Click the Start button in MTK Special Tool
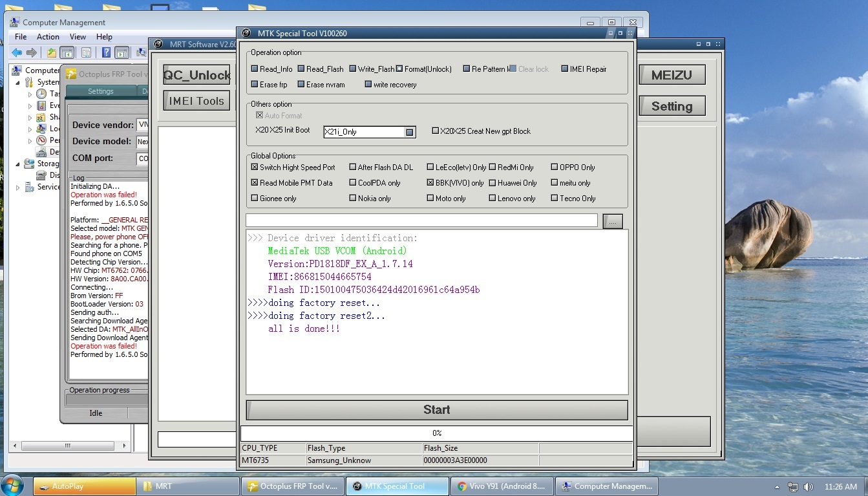Image resolution: width=868 pixels, height=496 pixels. [437, 409]
